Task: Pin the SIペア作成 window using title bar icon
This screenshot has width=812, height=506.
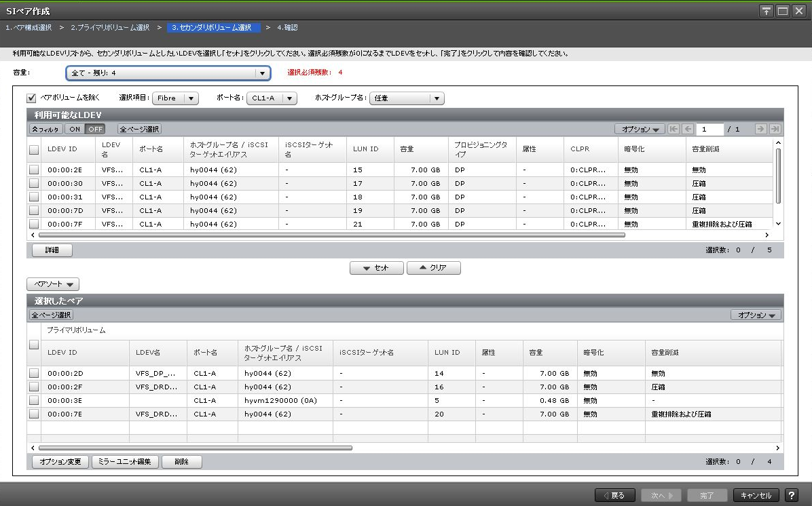Action: (x=767, y=11)
